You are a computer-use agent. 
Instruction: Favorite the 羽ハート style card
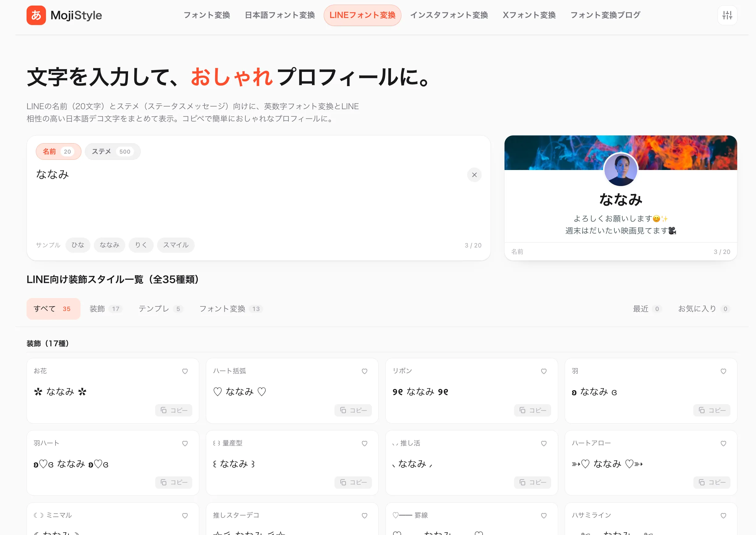coord(185,443)
